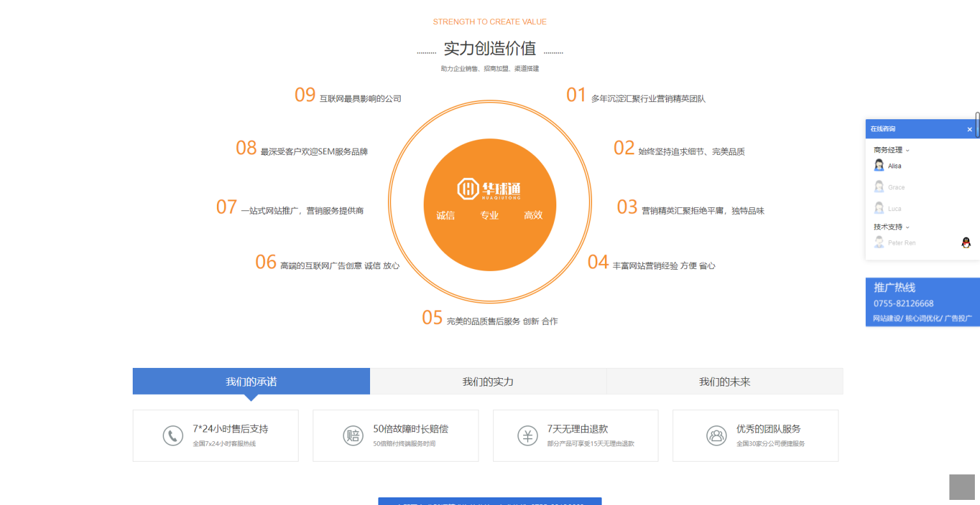
Task: Collapse the 商务经理 group
Action: 891,150
